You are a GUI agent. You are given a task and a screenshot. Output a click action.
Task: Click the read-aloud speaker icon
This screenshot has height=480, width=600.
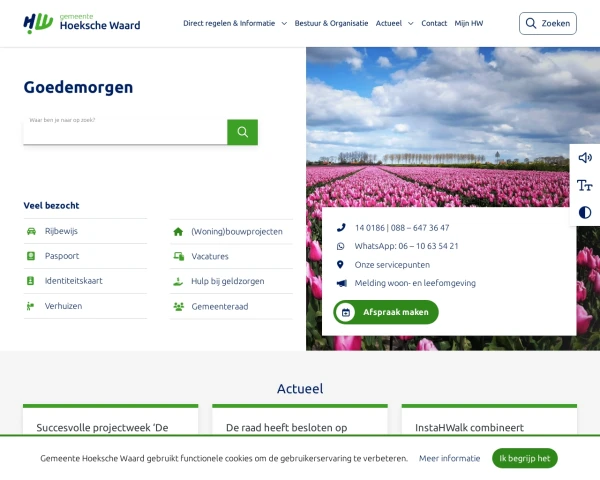click(x=585, y=158)
